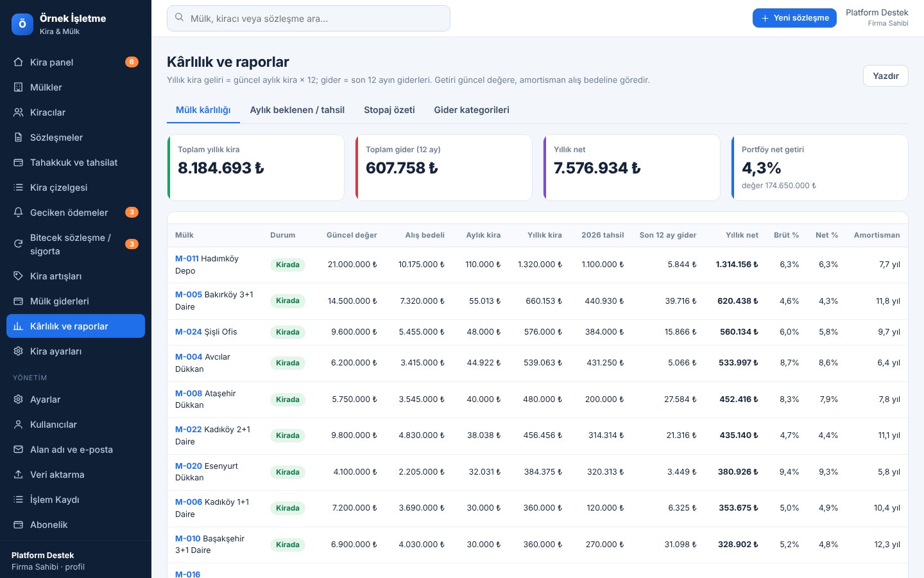
Task: Click the Yazdır button
Action: (x=886, y=76)
